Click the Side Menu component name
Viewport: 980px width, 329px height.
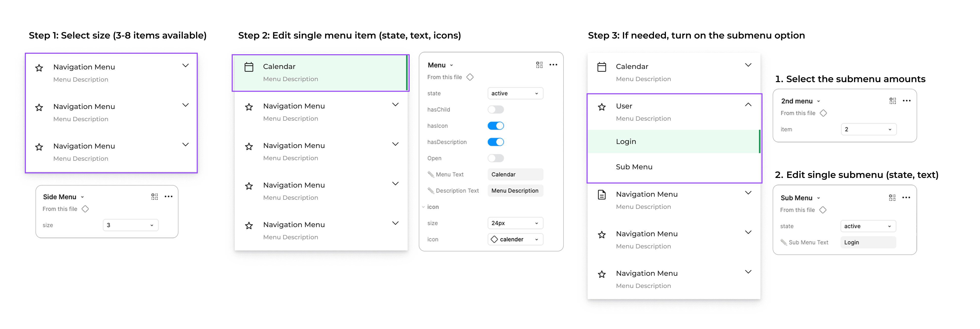(x=60, y=197)
